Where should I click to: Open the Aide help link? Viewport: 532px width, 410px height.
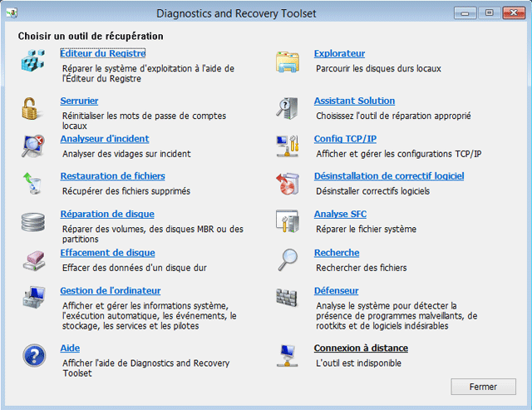coord(70,348)
